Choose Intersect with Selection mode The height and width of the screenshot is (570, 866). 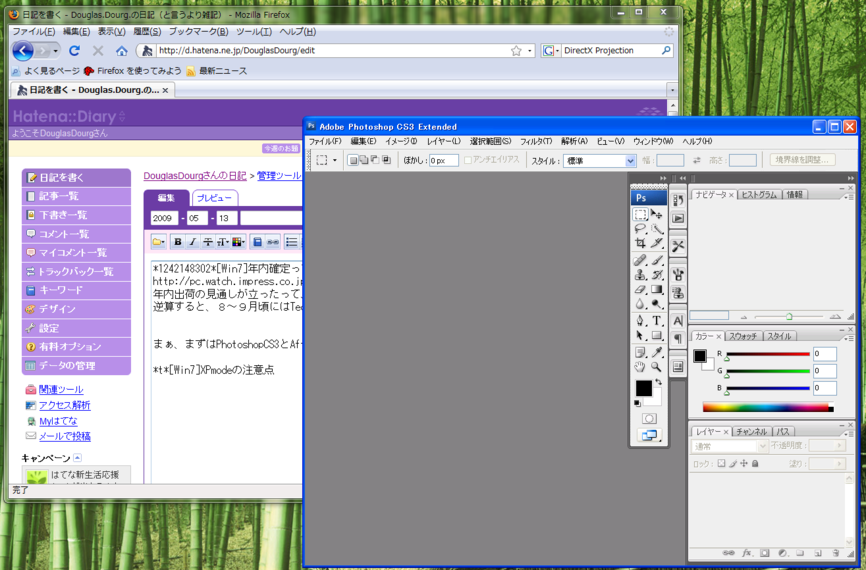(387, 160)
